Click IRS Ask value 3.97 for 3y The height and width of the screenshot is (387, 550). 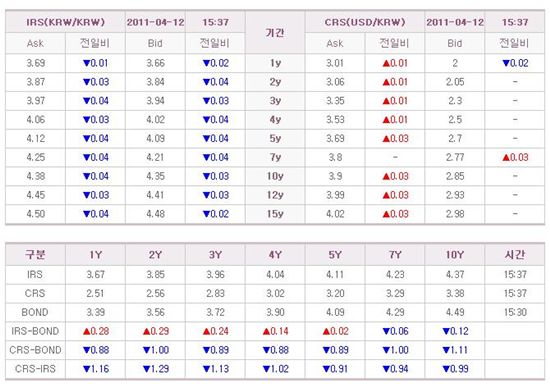pos(36,101)
